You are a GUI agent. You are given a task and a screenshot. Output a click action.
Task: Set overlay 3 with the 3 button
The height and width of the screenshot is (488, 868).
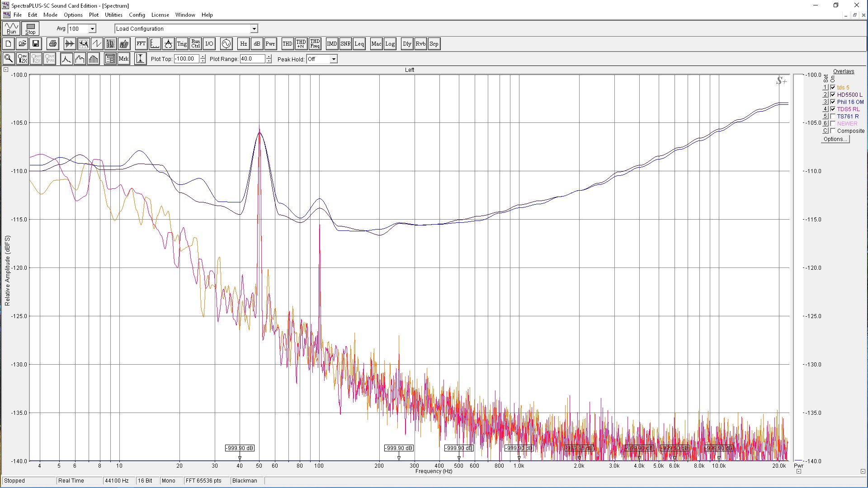[x=825, y=102]
